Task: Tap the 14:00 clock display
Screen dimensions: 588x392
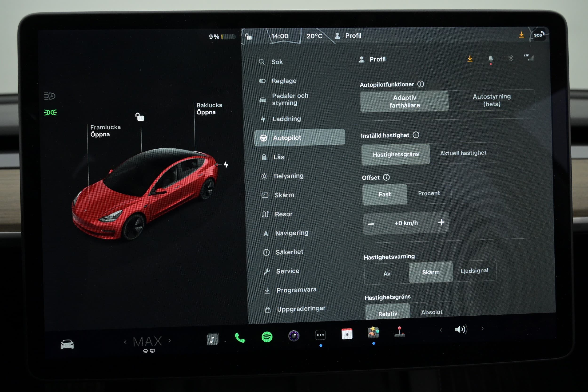Action: click(280, 36)
